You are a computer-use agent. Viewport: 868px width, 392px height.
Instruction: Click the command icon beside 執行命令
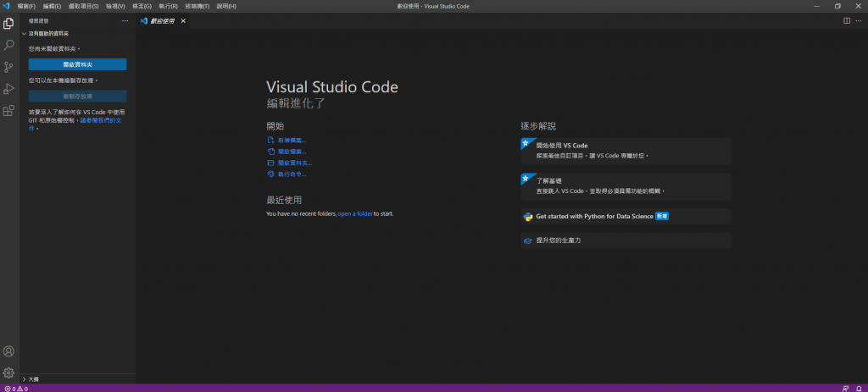coord(270,174)
